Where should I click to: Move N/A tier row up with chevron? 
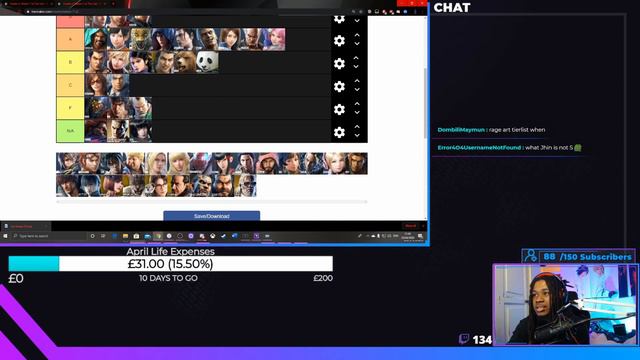click(357, 127)
